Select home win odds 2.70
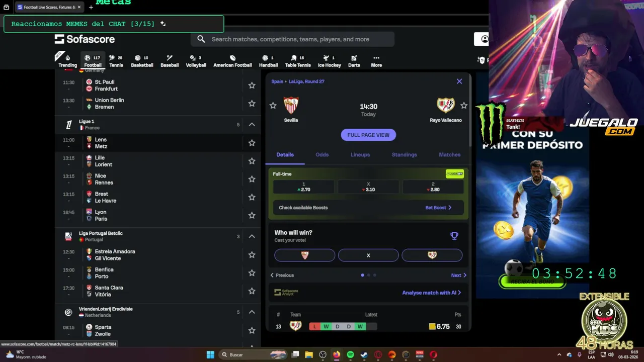644x362 pixels. [303, 187]
